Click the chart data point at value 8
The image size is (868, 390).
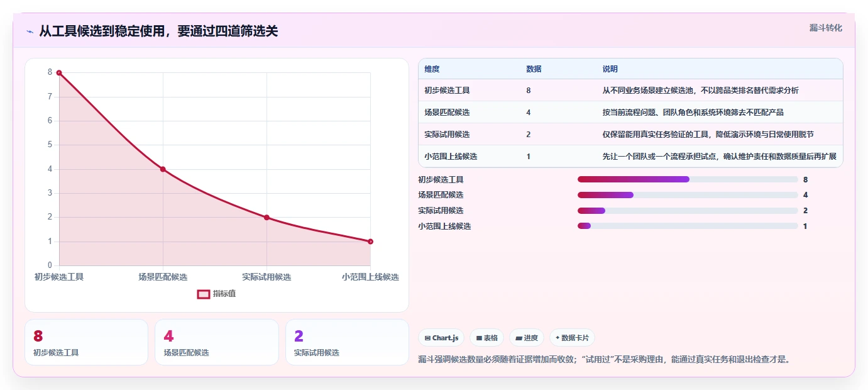(x=59, y=73)
